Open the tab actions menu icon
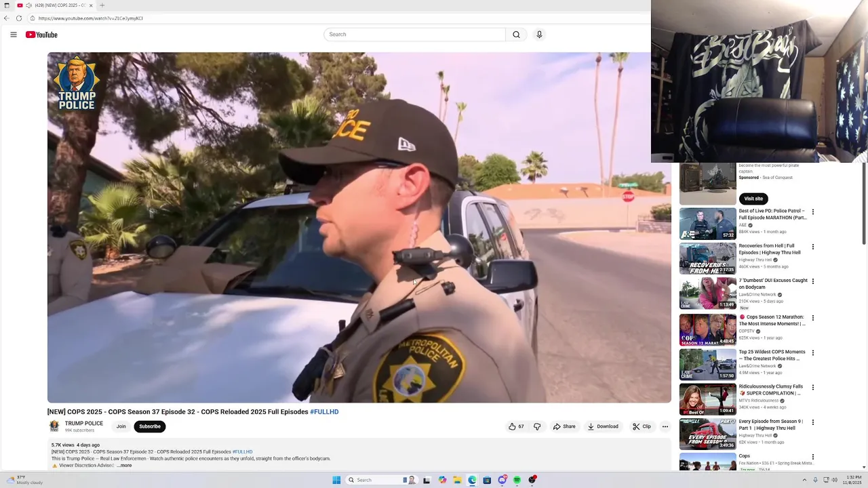868x488 pixels. [7, 5]
